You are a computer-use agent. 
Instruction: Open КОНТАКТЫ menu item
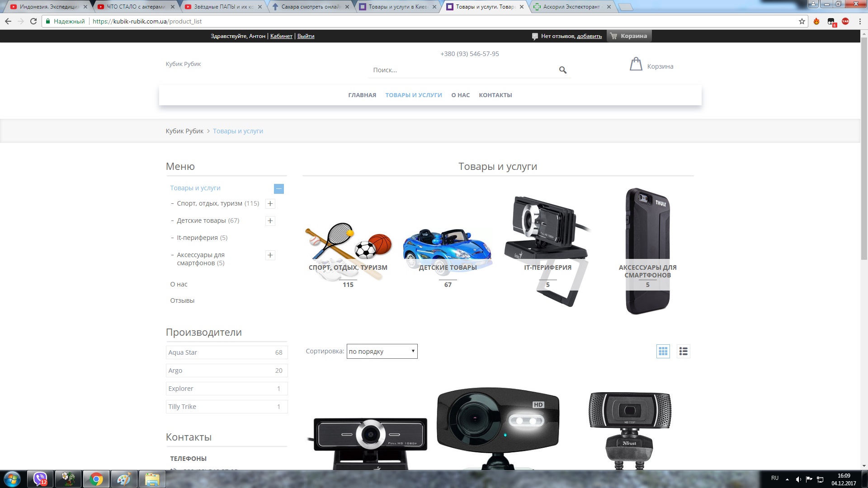tap(495, 95)
